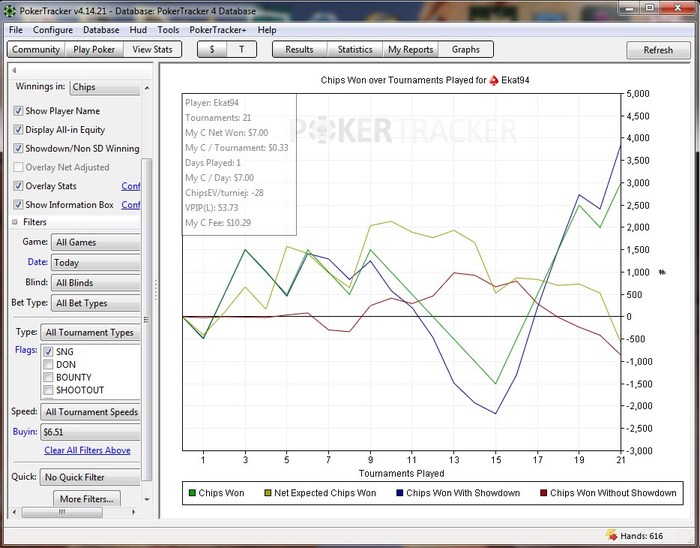Image resolution: width=700 pixels, height=548 pixels.
Task: Open the All Tournament Speeds dropdown
Action: (91, 412)
